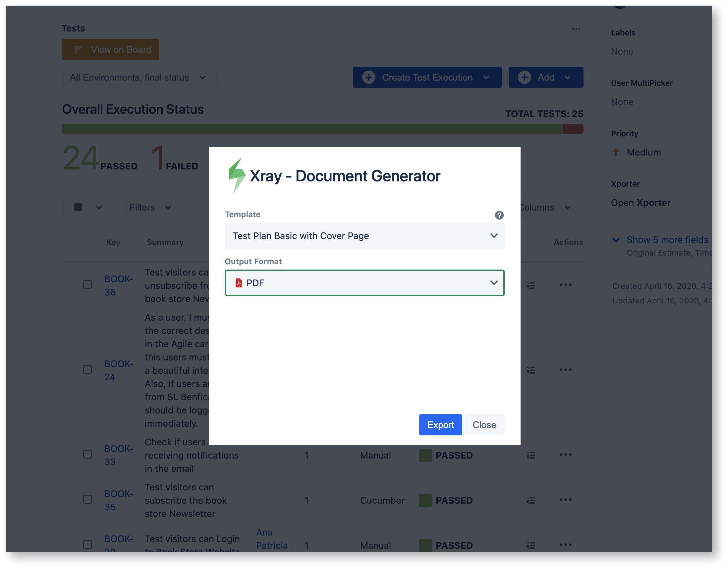Click the Key column header
The image size is (728, 568).
point(113,242)
